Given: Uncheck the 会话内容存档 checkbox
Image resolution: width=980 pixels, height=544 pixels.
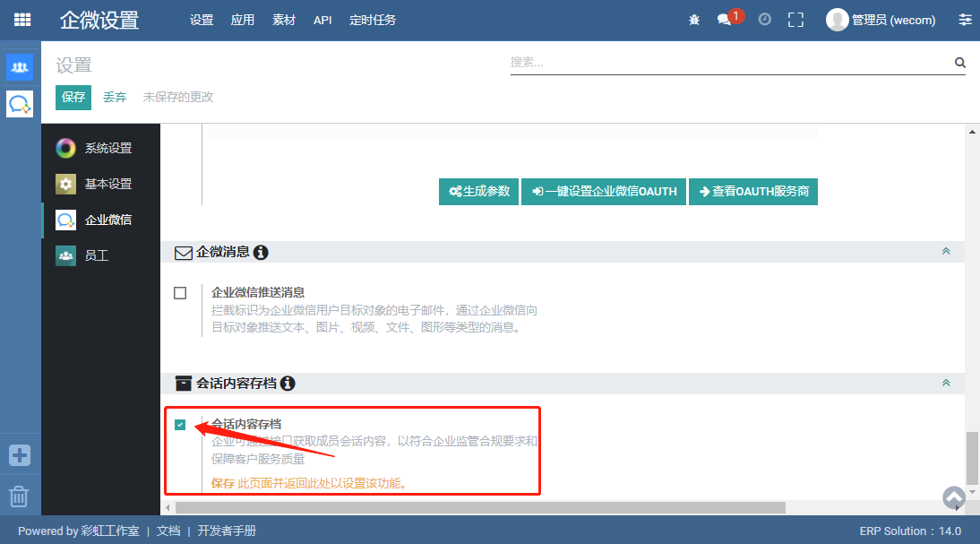Looking at the screenshot, I should tap(180, 425).
